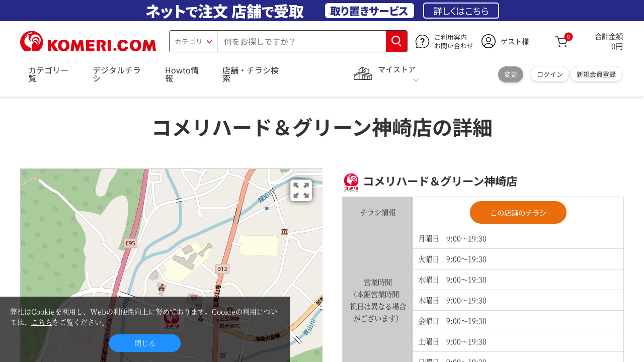Click the 土曜日 9:00〜19:30 row

(518, 341)
